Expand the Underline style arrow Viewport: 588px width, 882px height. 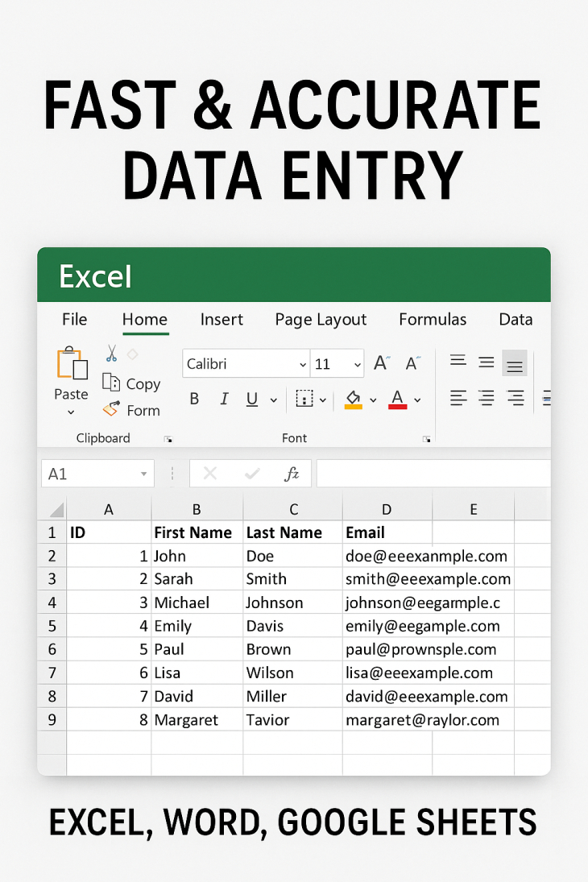pyautogui.click(x=274, y=400)
